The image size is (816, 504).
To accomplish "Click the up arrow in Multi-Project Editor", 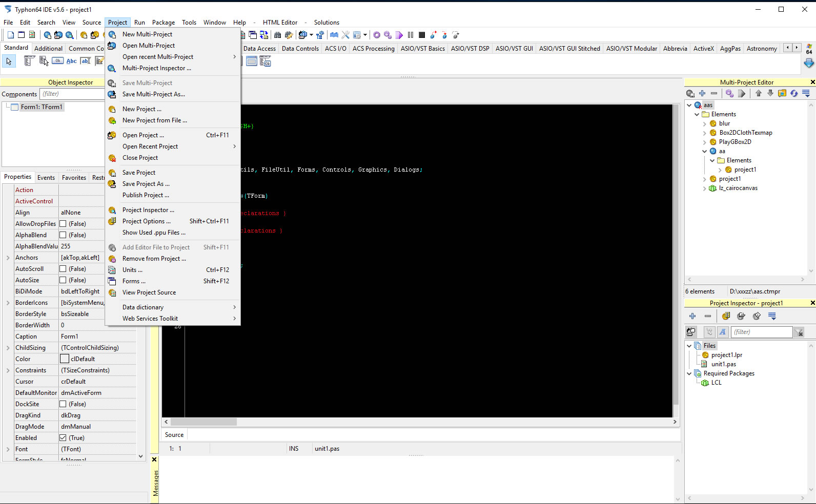I will (x=759, y=93).
